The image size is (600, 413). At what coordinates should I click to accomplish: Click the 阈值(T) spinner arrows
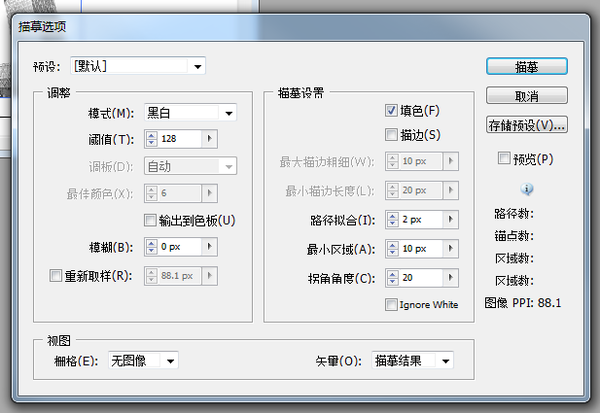coord(152,139)
